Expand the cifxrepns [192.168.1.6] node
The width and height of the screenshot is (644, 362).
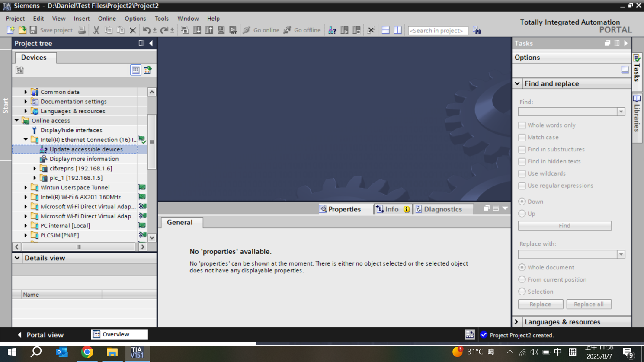click(x=35, y=168)
